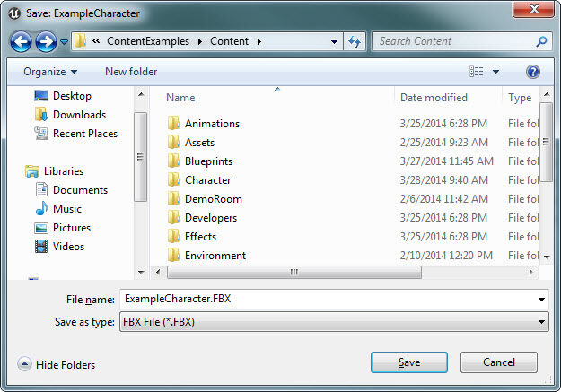Click the horizontal scrollbar left arrow
This screenshot has height=392, width=561.
[x=158, y=272]
